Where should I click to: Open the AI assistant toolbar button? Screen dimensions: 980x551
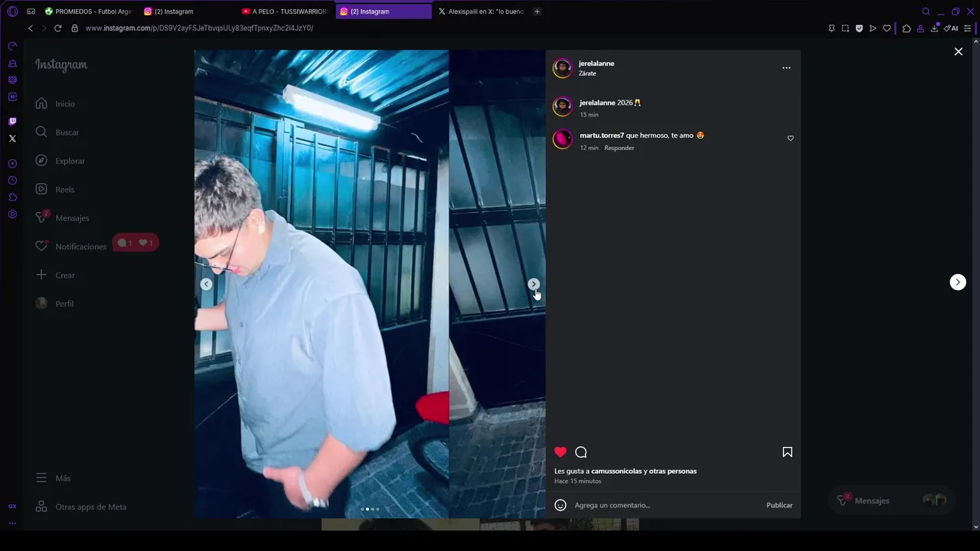951,28
